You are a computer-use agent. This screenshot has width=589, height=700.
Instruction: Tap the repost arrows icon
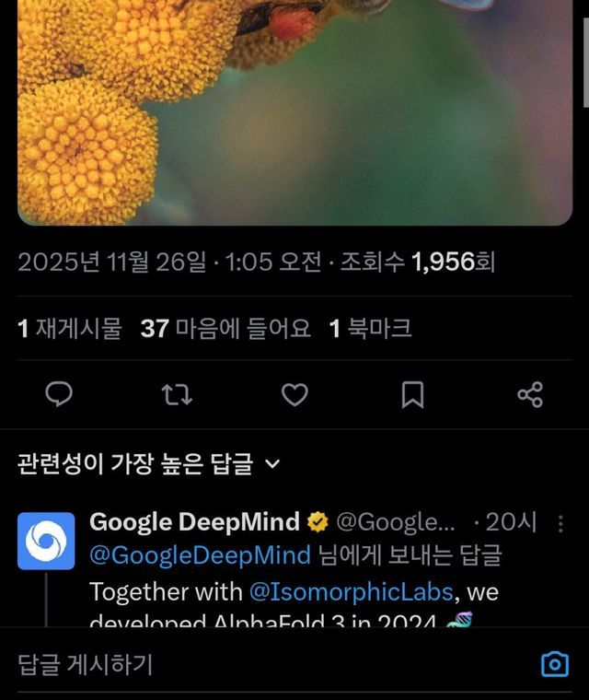coord(177,395)
